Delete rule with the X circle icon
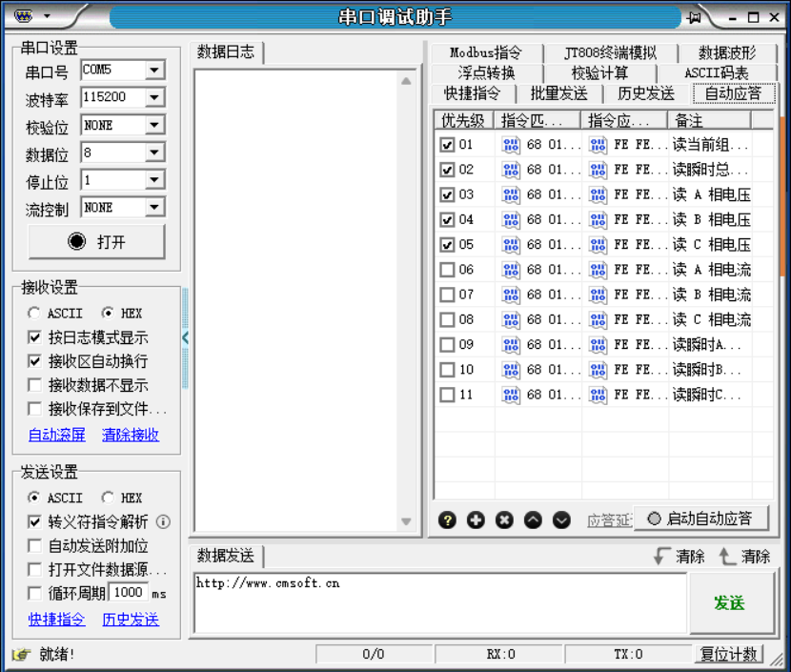The height and width of the screenshot is (672, 791). [x=504, y=519]
